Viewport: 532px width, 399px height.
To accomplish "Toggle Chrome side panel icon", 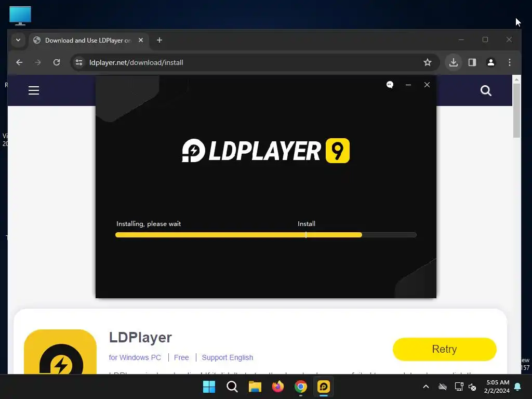I will pos(472,62).
